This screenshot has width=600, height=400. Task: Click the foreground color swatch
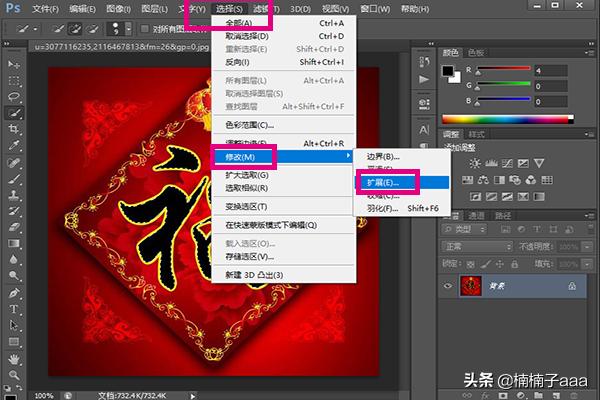pos(448,71)
